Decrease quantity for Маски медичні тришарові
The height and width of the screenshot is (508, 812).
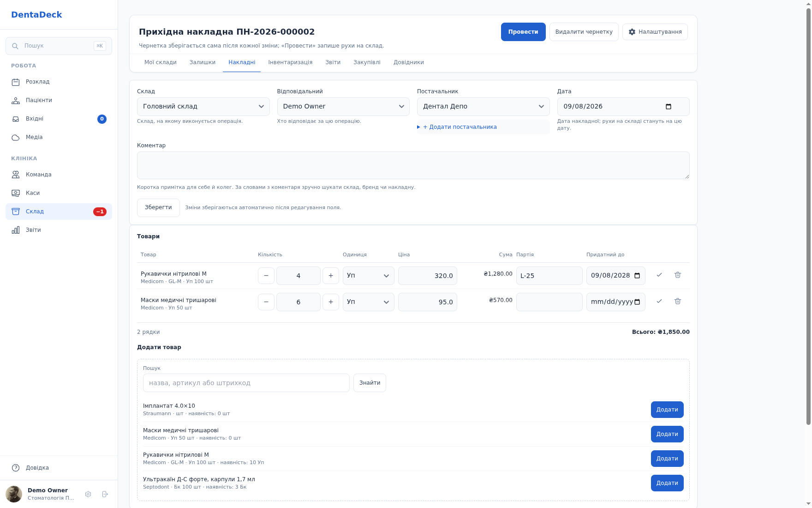266,302
